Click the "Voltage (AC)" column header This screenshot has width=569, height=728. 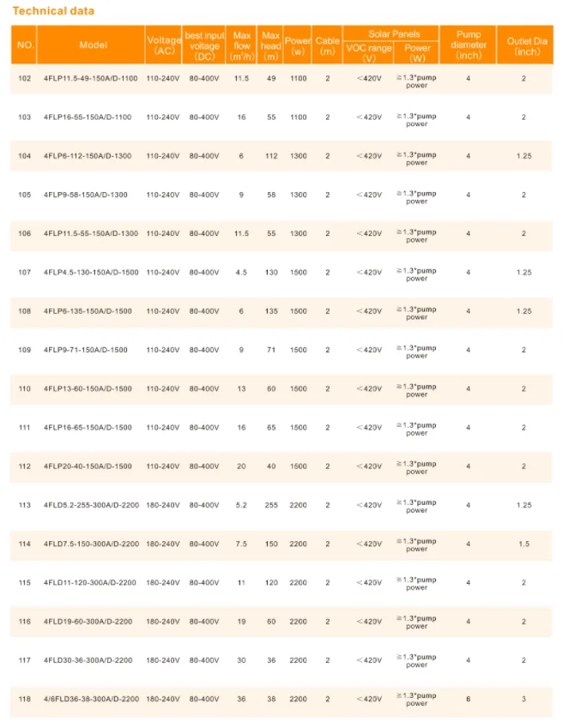(163, 45)
